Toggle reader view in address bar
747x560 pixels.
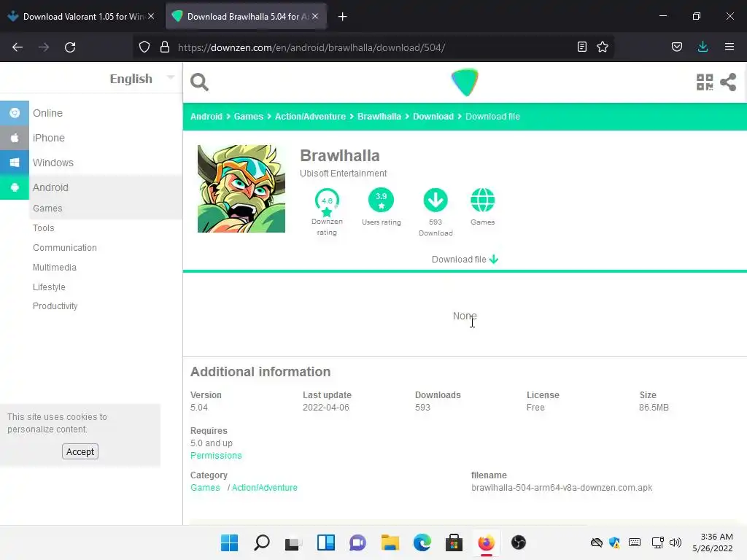pyautogui.click(x=581, y=47)
